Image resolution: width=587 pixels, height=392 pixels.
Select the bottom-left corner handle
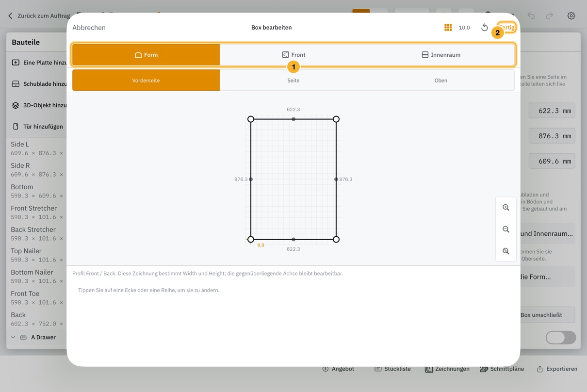click(251, 239)
